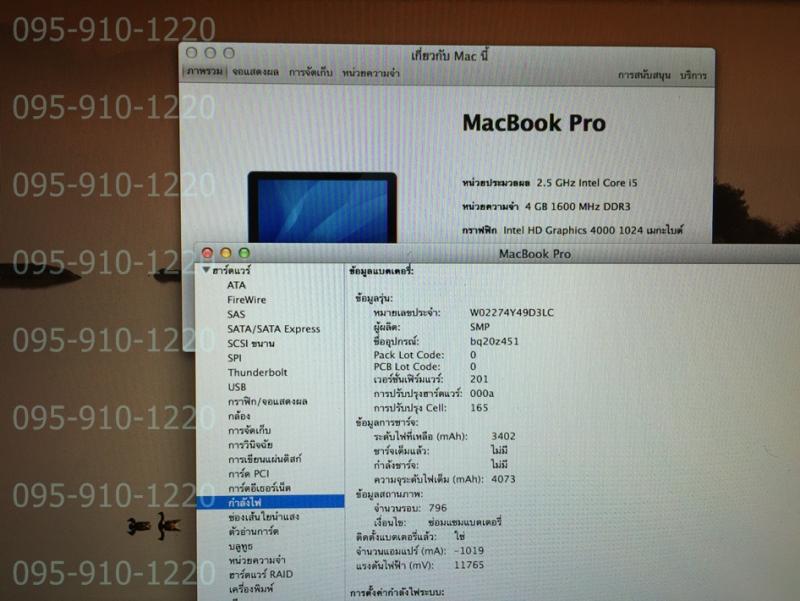The width and height of the screenshot is (800, 601).
Task: Select SAS in the sidebar
Action: click(236, 314)
